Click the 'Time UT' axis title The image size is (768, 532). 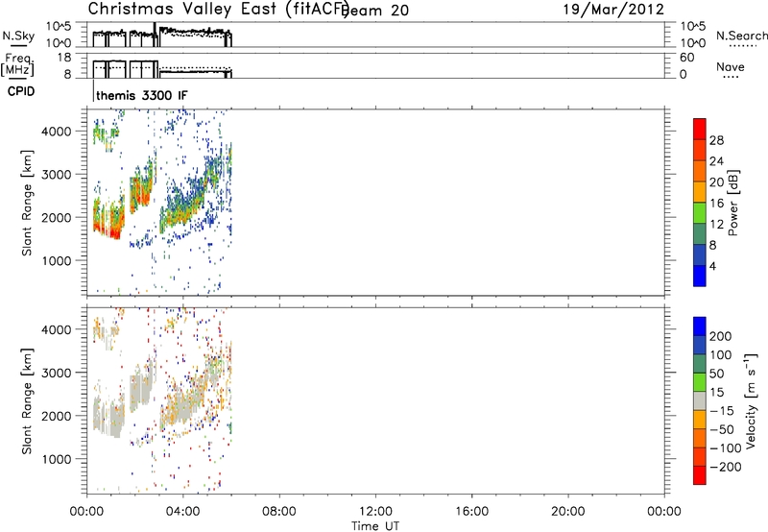tap(375, 526)
